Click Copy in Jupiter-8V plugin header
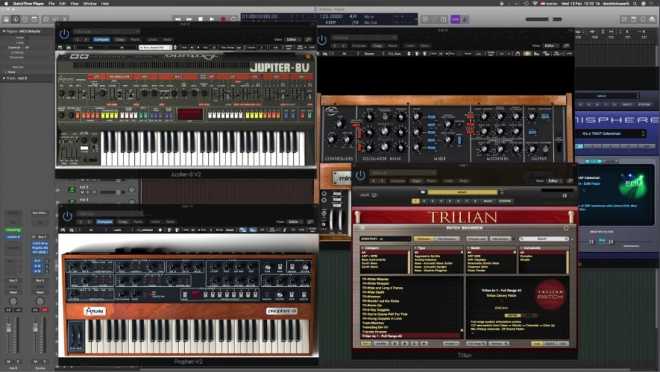 pos(120,40)
